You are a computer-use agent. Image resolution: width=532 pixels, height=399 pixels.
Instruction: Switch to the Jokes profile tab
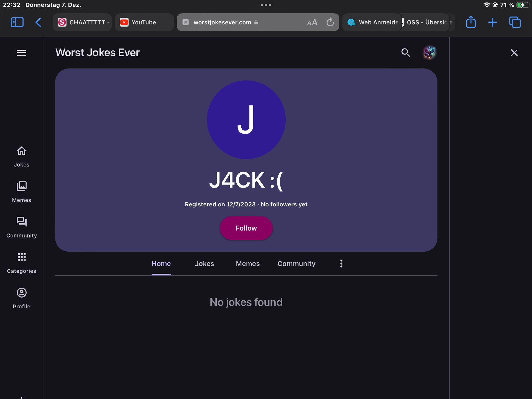(x=204, y=264)
